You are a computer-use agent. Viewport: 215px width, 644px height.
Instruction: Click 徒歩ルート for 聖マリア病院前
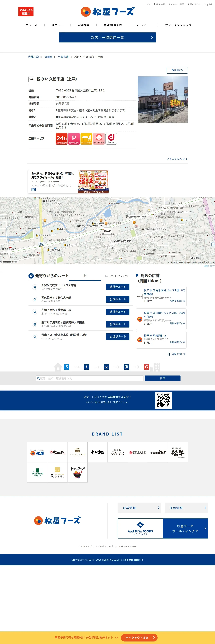(x=118, y=324)
